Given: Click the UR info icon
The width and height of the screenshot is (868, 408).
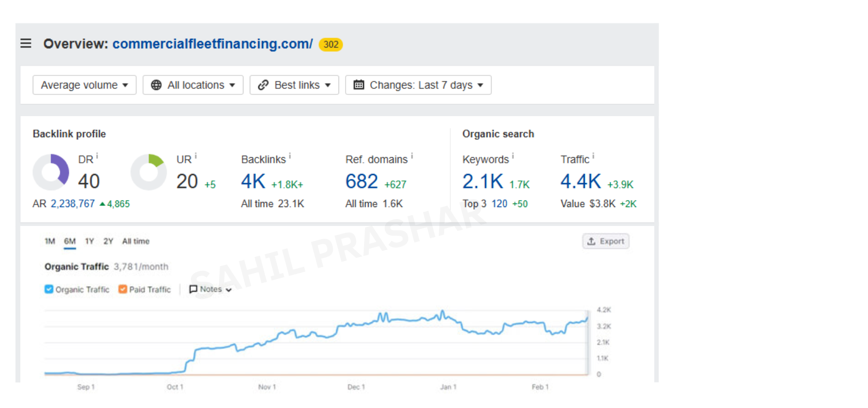Looking at the screenshot, I should click(196, 156).
